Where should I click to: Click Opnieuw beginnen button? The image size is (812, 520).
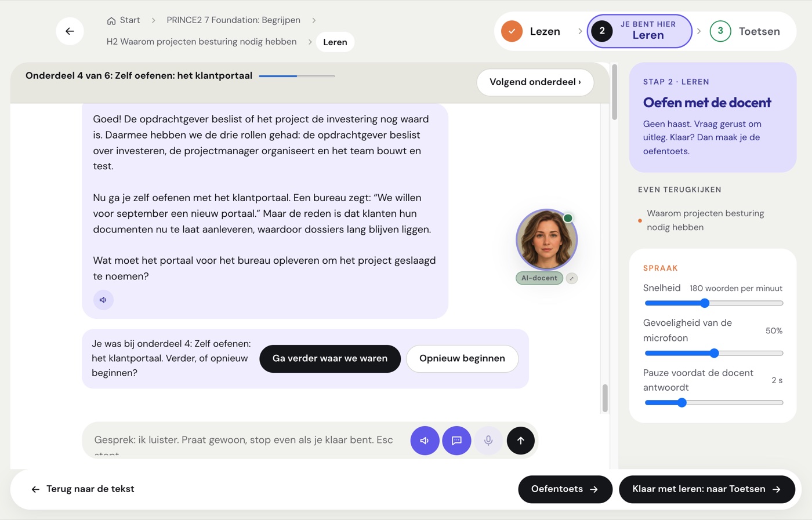pyautogui.click(x=462, y=359)
